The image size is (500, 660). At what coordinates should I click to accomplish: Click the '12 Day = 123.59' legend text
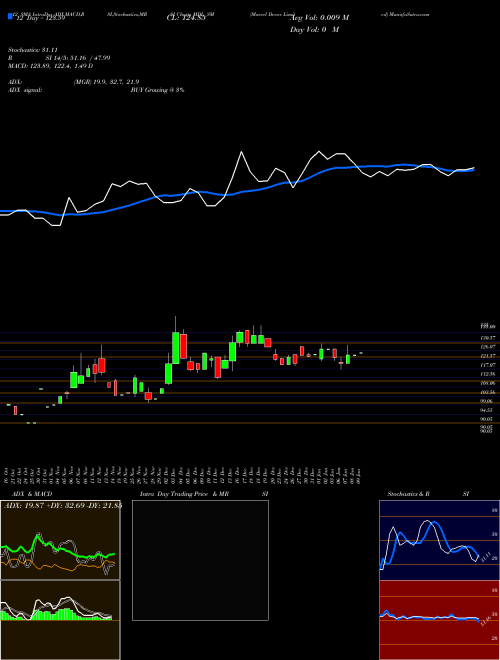[40, 19]
